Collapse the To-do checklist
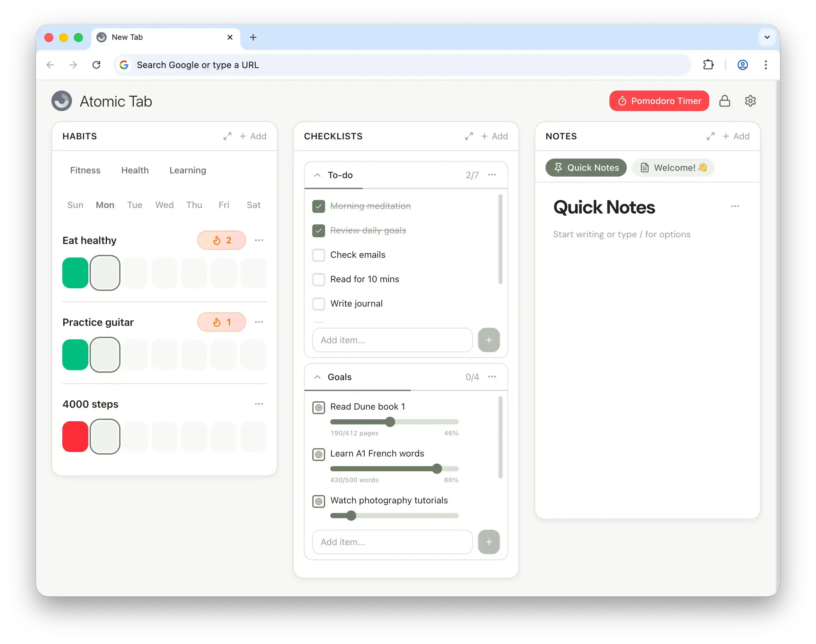The height and width of the screenshot is (644, 816). click(317, 175)
